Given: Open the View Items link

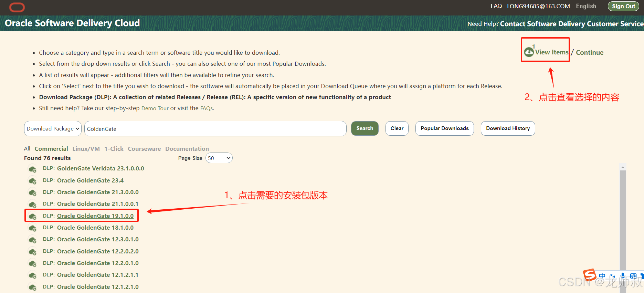Looking at the screenshot, I should coord(552,52).
